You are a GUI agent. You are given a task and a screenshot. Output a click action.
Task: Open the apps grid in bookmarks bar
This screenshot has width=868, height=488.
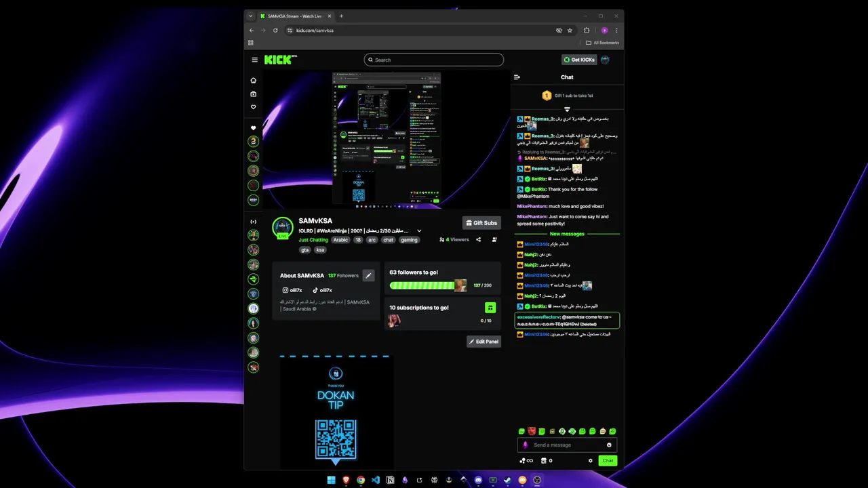(251, 43)
